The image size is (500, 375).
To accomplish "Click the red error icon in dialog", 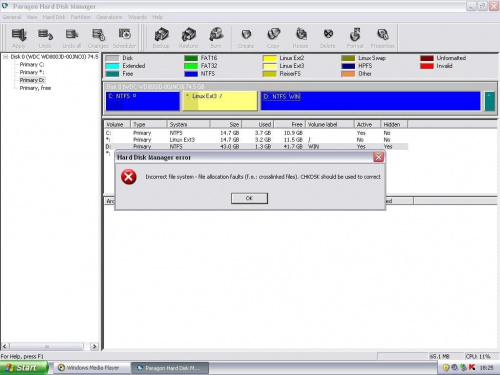I will 129,177.
